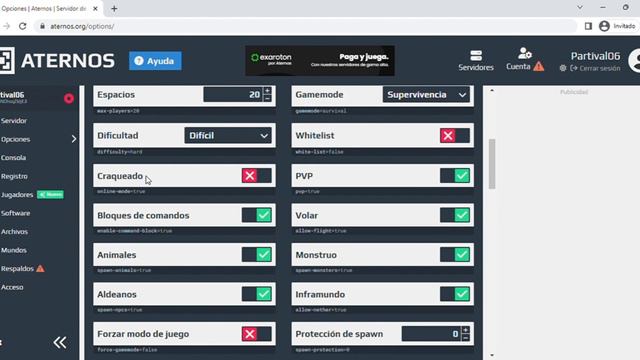This screenshot has width=640, height=360.
Task: Click the red server status icon
Action: click(x=69, y=98)
